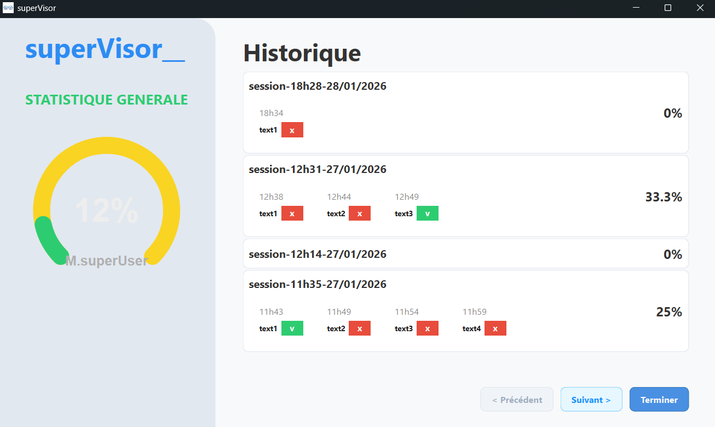Go to the next page with Suivant
The height and width of the screenshot is (427, 715).
tap(591, 400)
